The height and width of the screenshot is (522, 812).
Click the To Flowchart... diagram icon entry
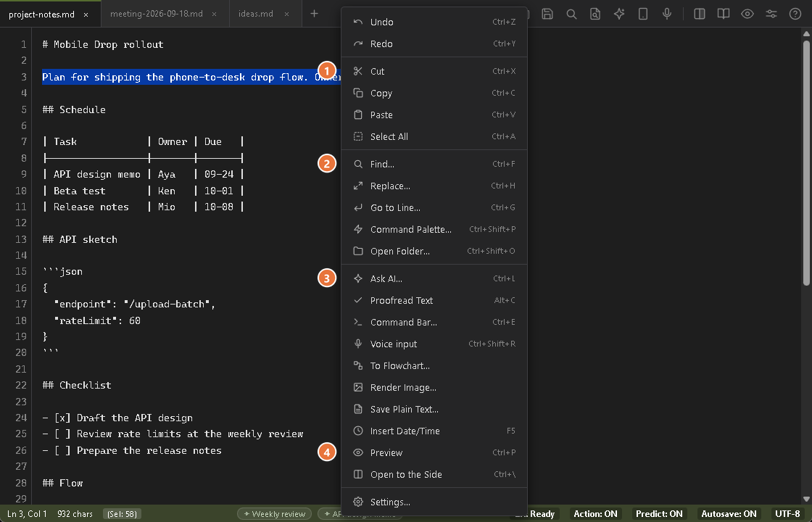point(434,365)
